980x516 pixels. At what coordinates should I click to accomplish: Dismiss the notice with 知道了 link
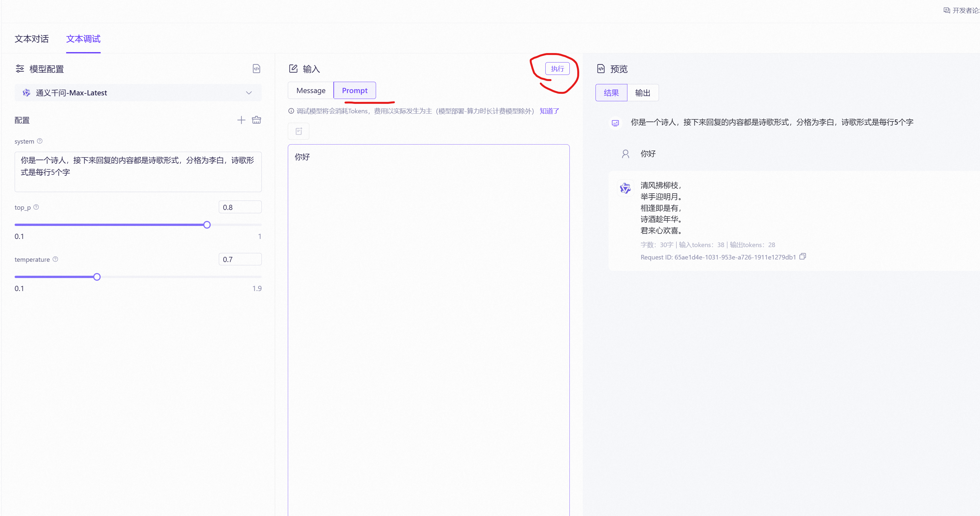(x=549, y=111)
